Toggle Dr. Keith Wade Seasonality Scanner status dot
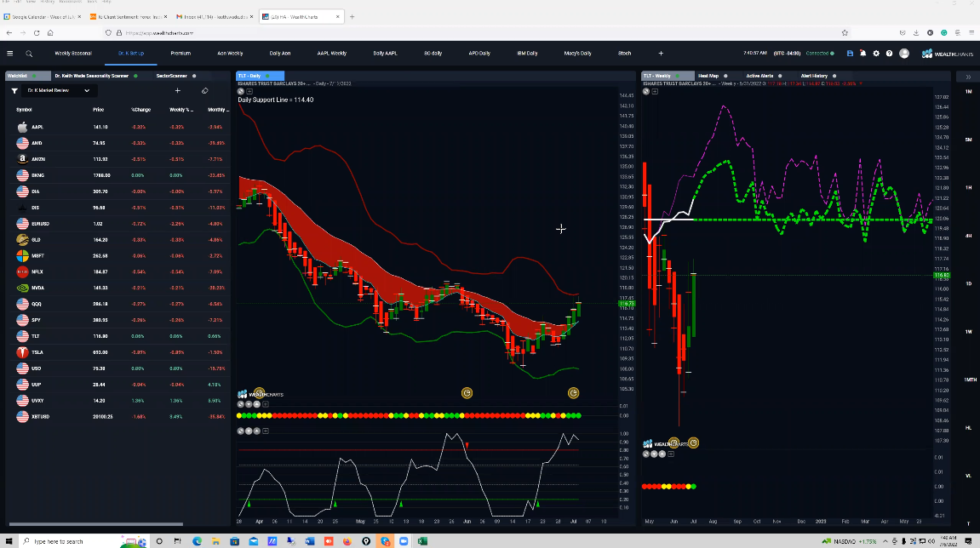The image size is (980, 548). click(135, 77)
